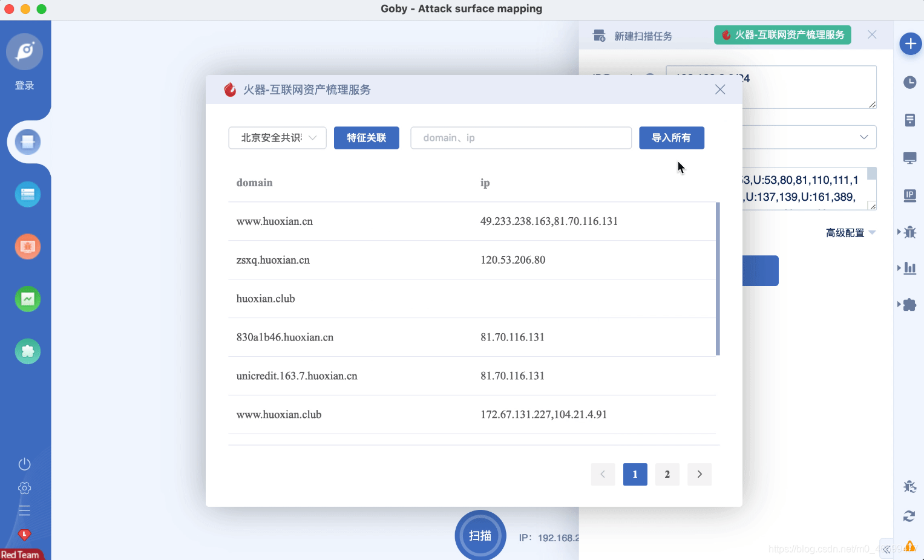Screen dimensions: 924x560
Task: Click the warning triangle icon at bottom right
Action: coord(910,546)
